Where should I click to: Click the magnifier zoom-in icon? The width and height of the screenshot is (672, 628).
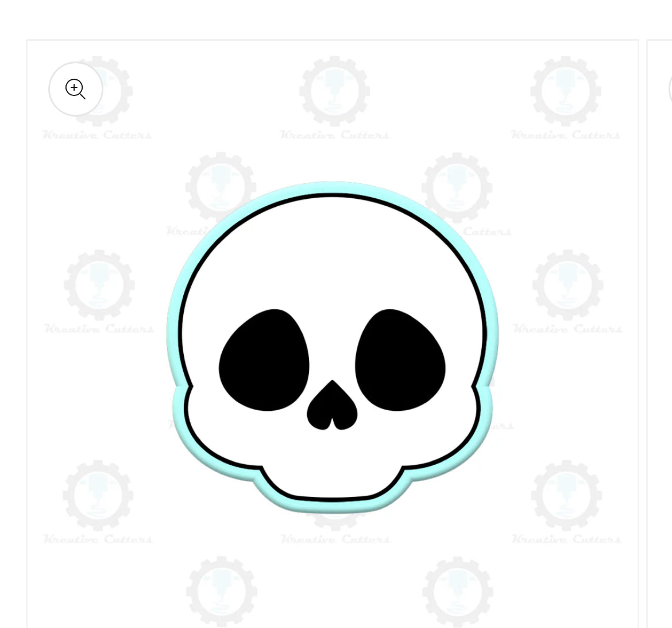75,88
